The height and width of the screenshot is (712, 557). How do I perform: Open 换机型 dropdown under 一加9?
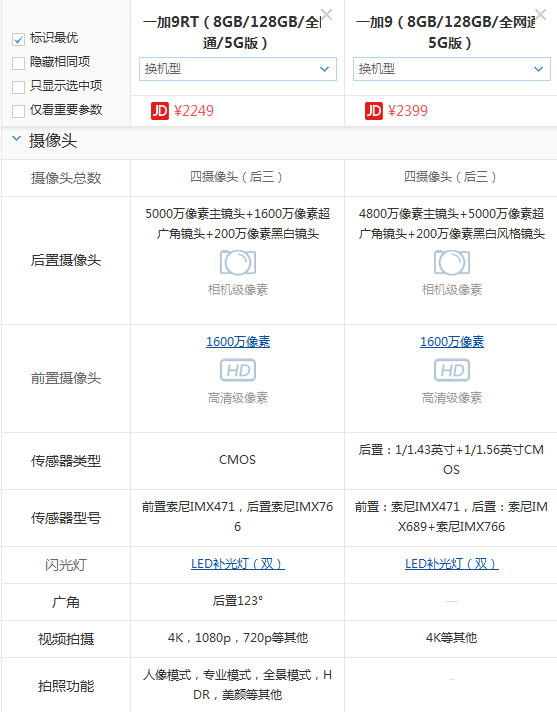click(452, 69)
